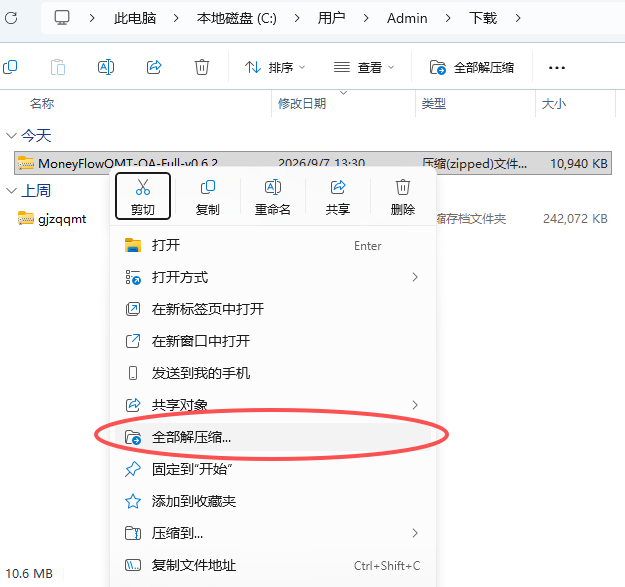625x587 pixels.
Task: Choose 全部解压缩... in context menu
Action: (273, 437)
